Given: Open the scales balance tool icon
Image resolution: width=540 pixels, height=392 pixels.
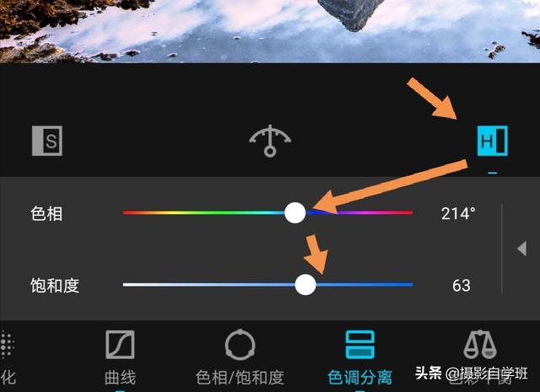Looking at the screenshot, I should (x=480, y=345).
